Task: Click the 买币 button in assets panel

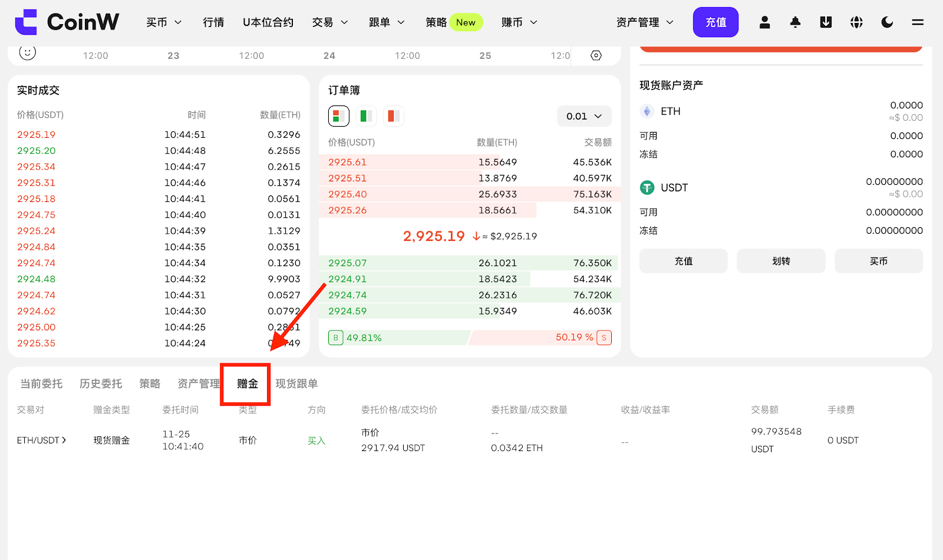Action: point(879,261)
